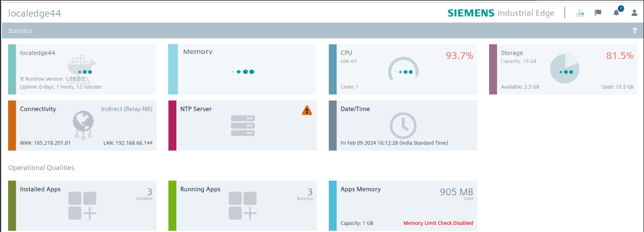The image size is (644, 232).
Task: Click the Storage pie chart
Action: coord(564,69)
